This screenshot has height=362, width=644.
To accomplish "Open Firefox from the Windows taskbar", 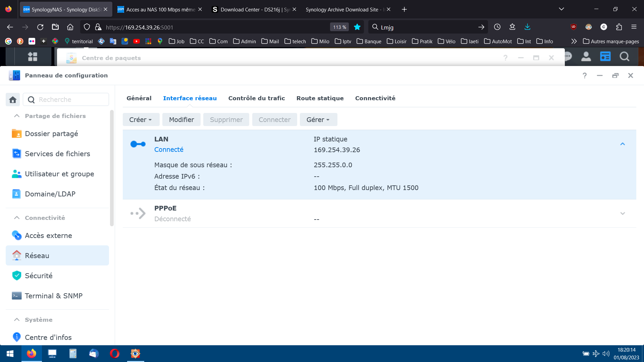I will click(32, 354).
